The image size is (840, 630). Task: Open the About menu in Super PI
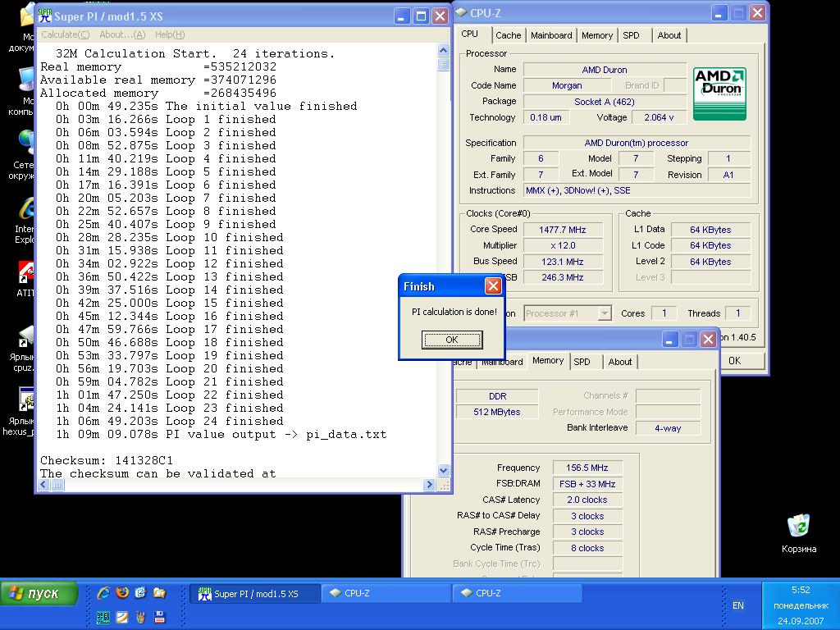(x=122, y=34)
